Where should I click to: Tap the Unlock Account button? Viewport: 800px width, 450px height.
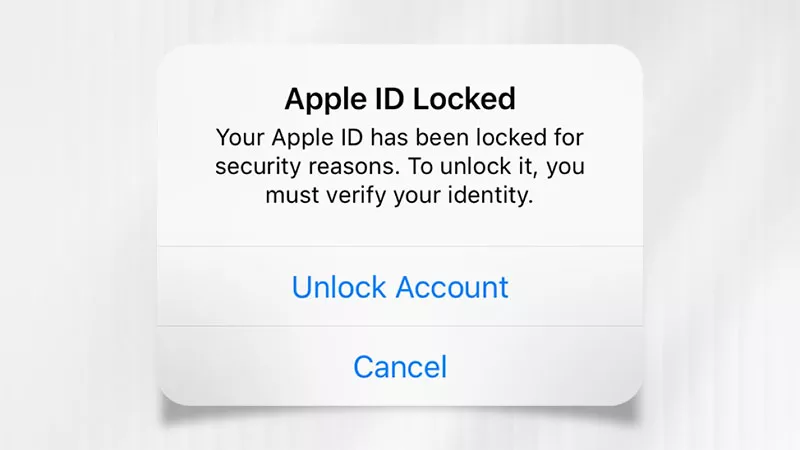[x=400, y=286]
